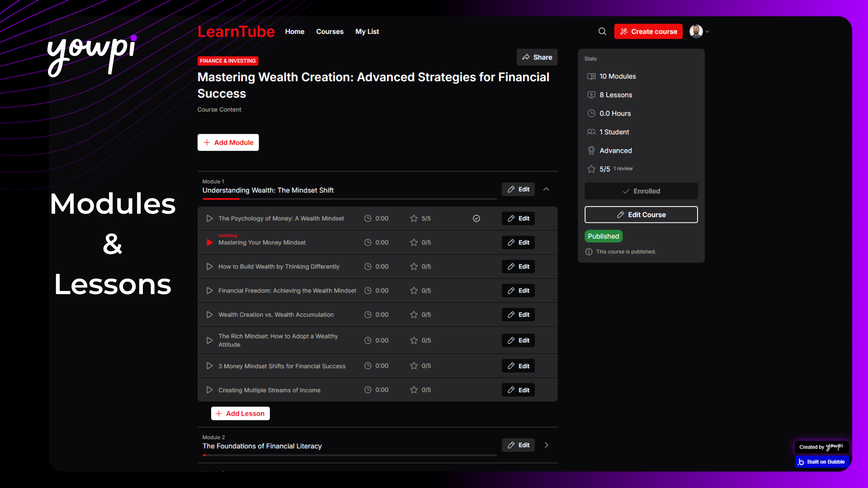Toggle completed checkmark on Psychology of Money lesson
The height and width of the screenshot is (488, 868).
click(476, 218)
